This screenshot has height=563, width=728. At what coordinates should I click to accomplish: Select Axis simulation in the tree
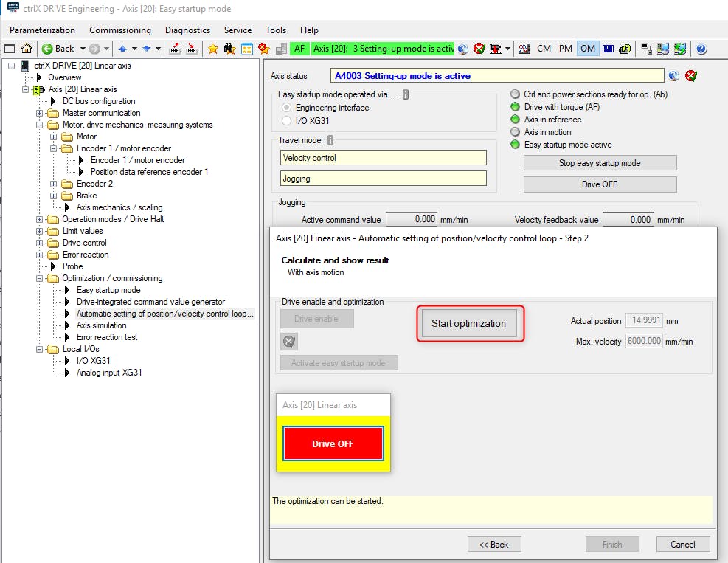102,325
